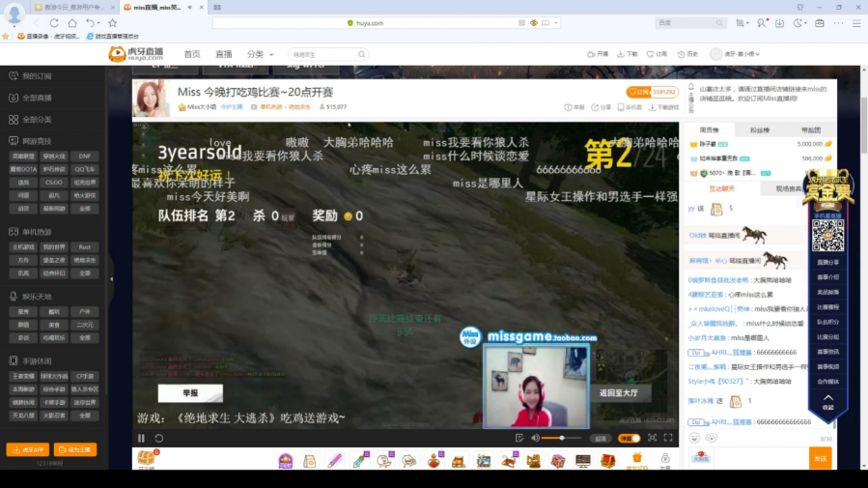The height and width of the screenshot is (488, 868).
Task: Toggle the 弹幕 danmaku switch
Action: pos(629,438)
